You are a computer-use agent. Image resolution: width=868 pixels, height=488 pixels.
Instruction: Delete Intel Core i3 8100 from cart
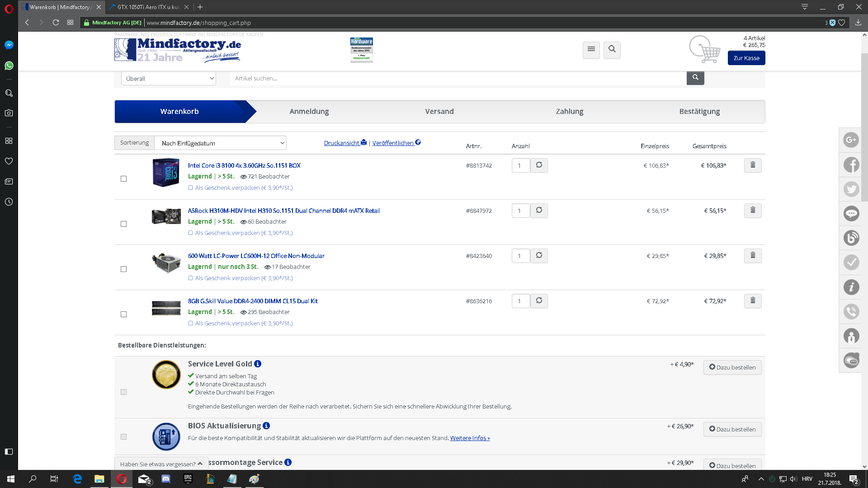[753, 165]
